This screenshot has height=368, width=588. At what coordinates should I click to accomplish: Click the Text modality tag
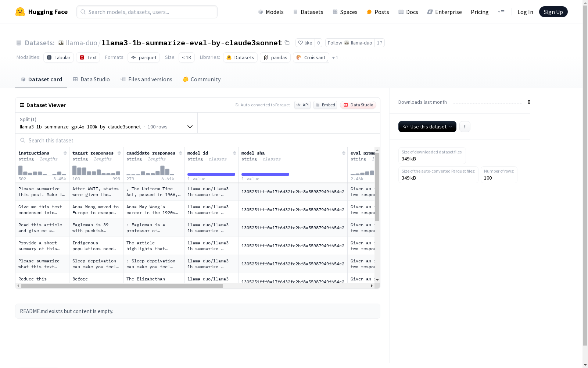click(88, 57)
